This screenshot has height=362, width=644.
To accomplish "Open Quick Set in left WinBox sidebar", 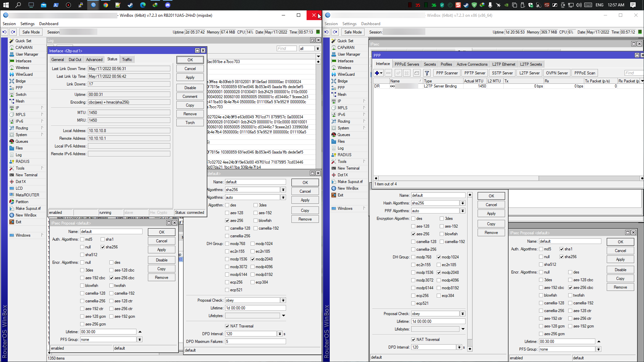I will pyautogui.click(x=23, y=41).
